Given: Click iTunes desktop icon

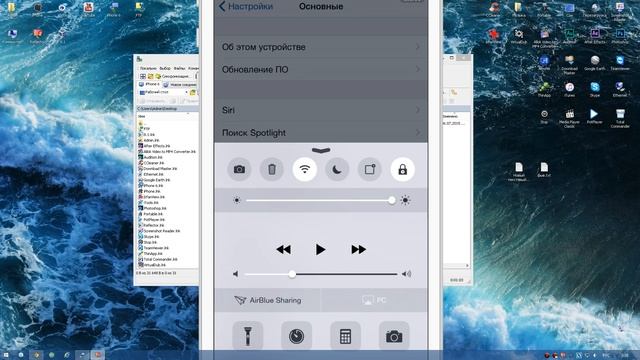Looking at the screenshot, I should point(569,89).
